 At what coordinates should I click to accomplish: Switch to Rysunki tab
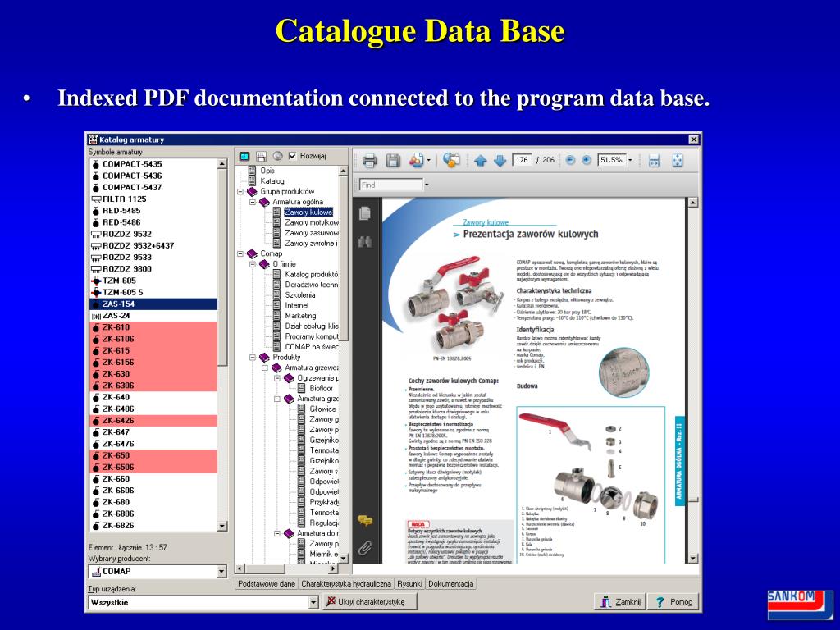410,584
